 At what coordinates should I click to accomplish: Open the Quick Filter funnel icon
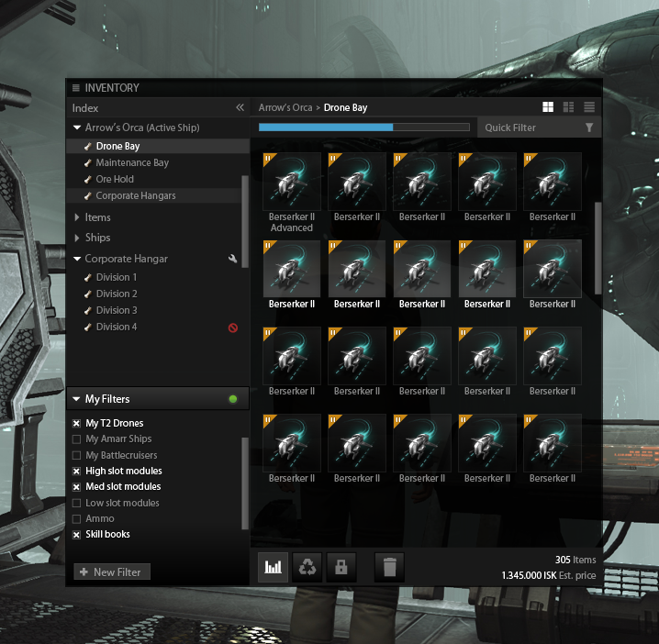(589, 128)
